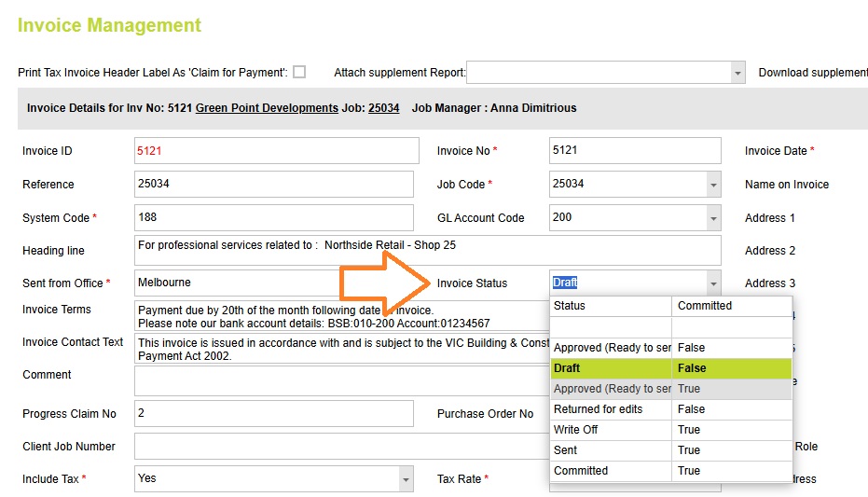Open the Attach supplement Report dropdown

tap(737, 73)
